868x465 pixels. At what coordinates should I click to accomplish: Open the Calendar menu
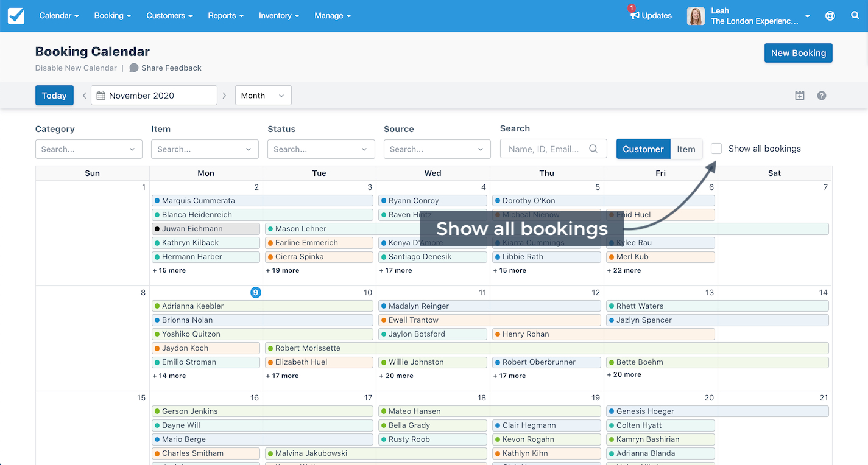coord(59,16)
